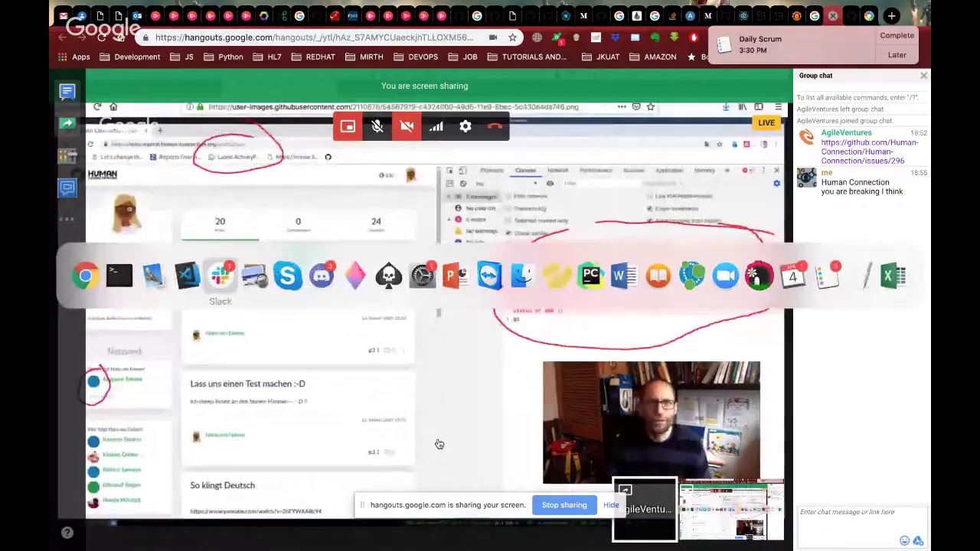Open iBooks from the dock
Image resolution: width=980 pixels, height=551 pixels.
click(x=658, y=275)
